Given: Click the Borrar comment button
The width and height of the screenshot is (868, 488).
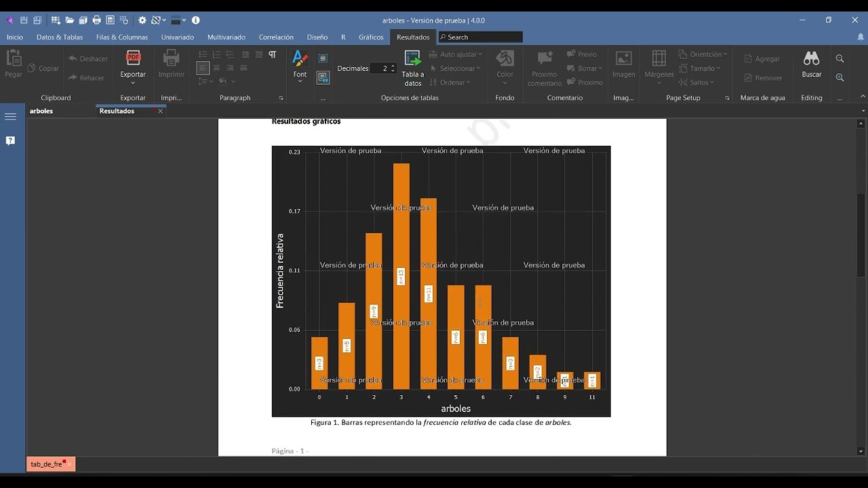Looking at the screenshot, I should [584, 68].
